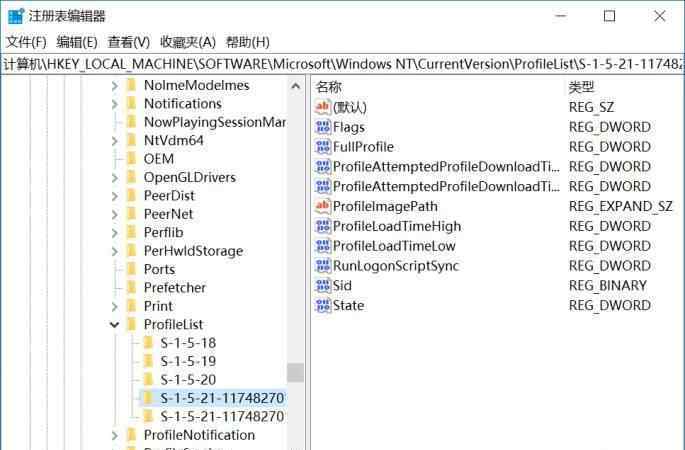
Task: Select the S-1-5-18 folder icon
Action: [148, 343]
